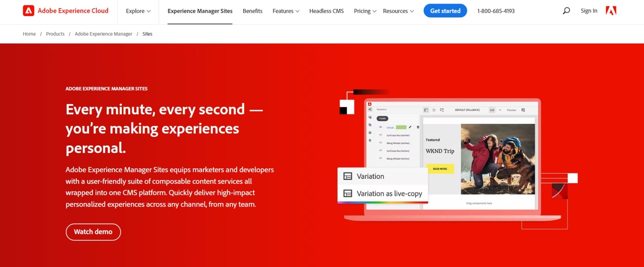Click the Adobe logo beside Sign In
The image size is (644, 267).
[x=611, y=11]
